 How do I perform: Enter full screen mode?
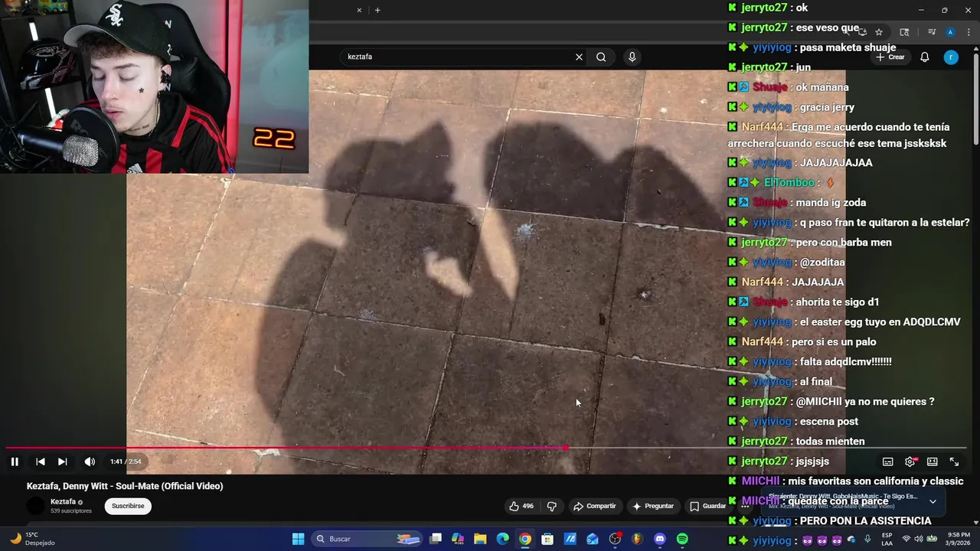[954, 461]
